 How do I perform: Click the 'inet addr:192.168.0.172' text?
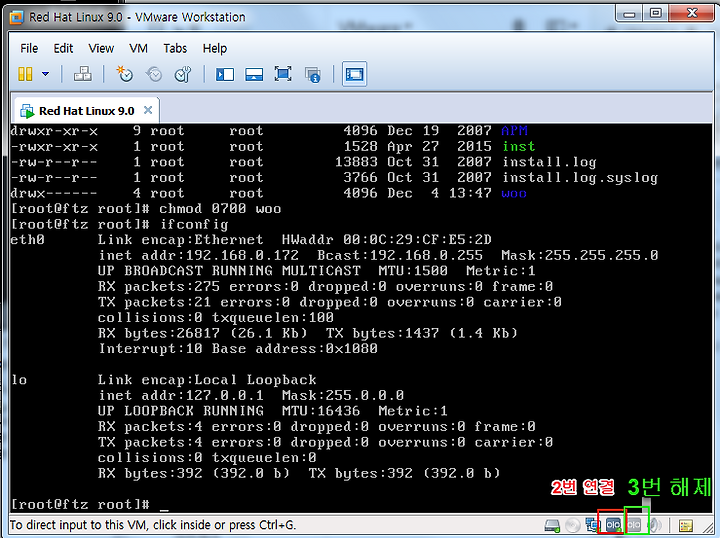coord(199,255)
